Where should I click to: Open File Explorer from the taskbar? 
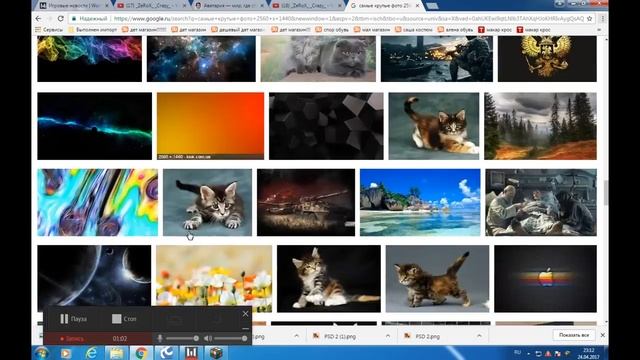point(116,353)
